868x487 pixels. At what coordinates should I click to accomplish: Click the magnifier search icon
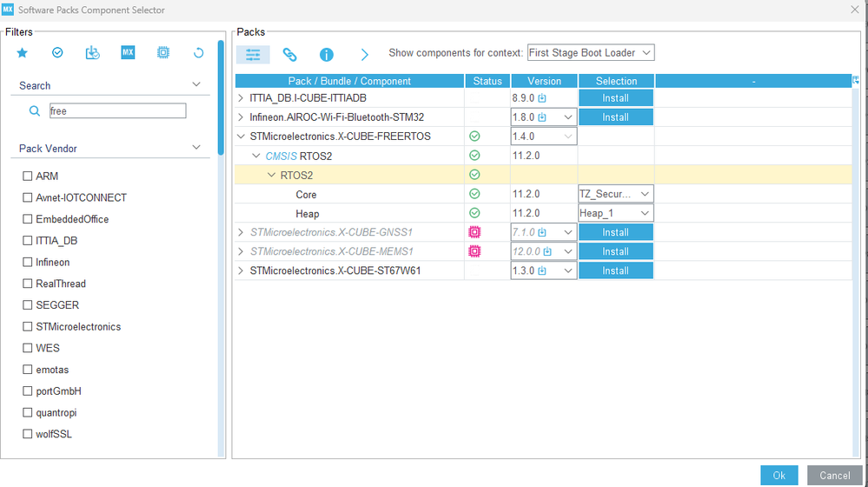(x=35, y=110)
